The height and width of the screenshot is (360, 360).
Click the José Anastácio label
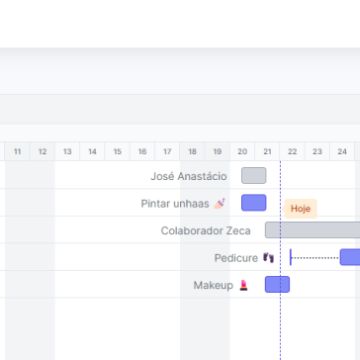pyautogui.click(x=189, y=176)
